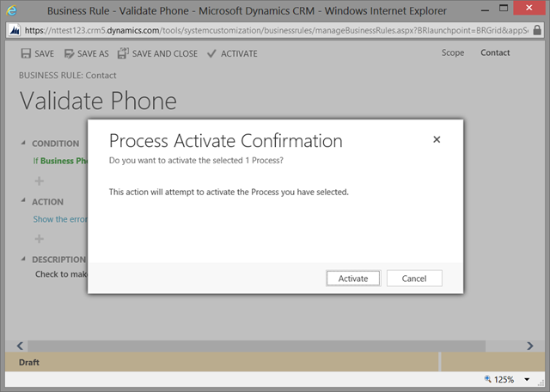Image resolution: width=550 pixels, height=392 pixels.
Task: Open the 'If Business Phone' condition link
Action: coord(60,161)
